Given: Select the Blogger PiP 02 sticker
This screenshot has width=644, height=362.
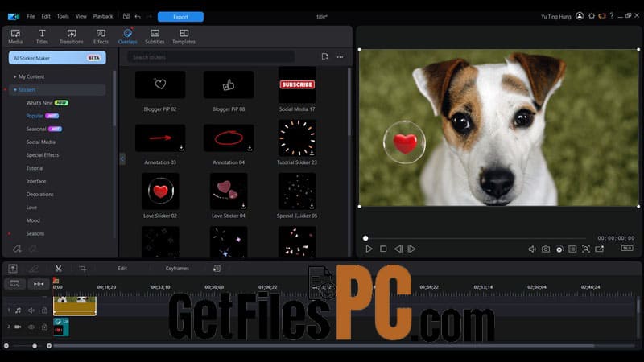Looking at the screenshot, I should [160, 84].
